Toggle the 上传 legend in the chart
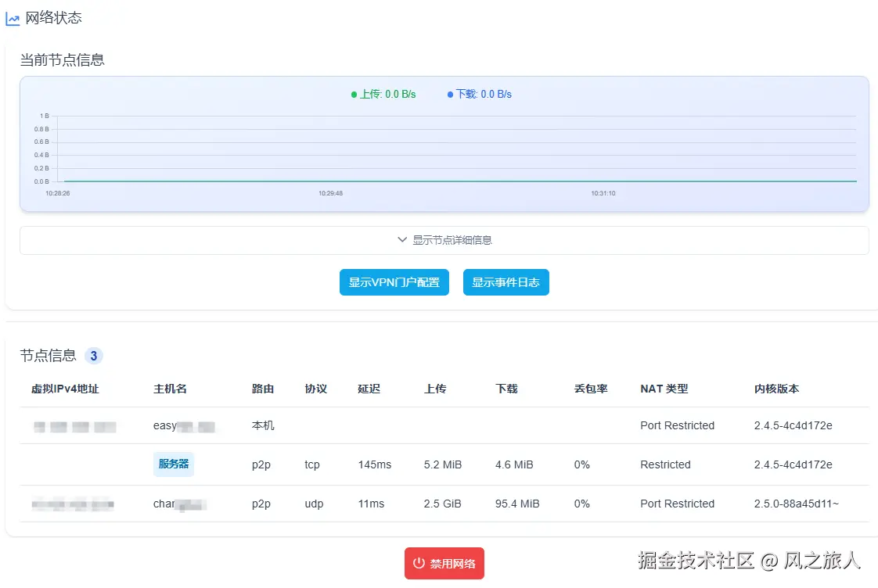The height and width of the screenshot is (588, 878). [383, 94]
